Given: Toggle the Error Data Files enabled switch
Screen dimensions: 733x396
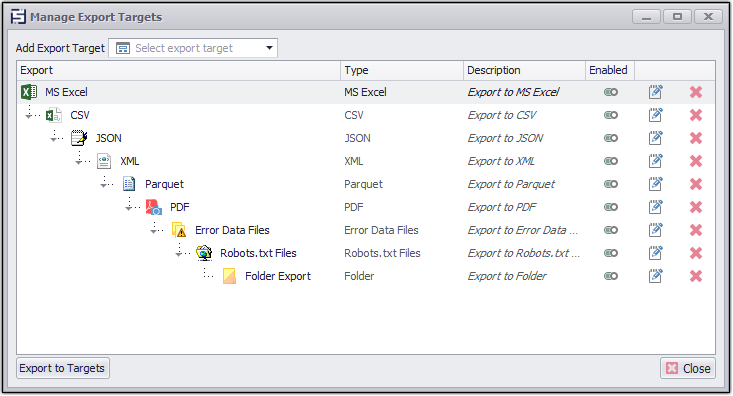Looking at the screenshot, I should (x=611, y=230).
